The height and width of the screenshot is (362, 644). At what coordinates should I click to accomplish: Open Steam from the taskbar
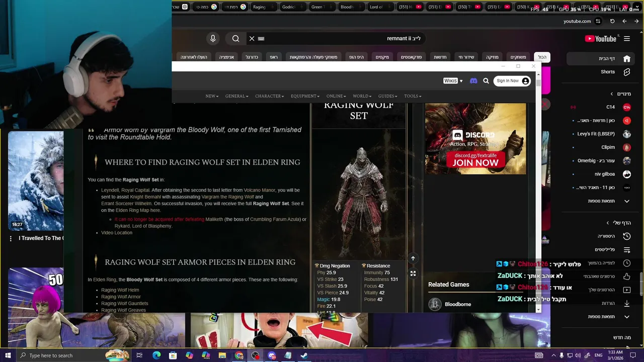coord(304,355)
